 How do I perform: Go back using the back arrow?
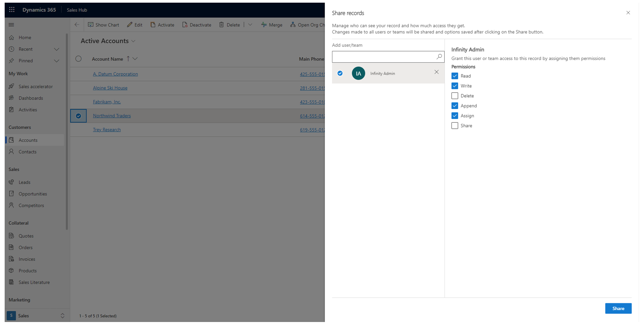point(77,25)
